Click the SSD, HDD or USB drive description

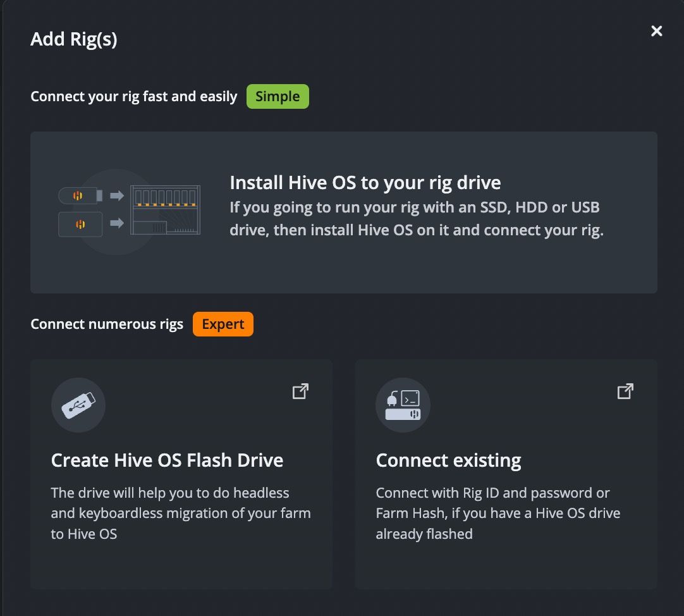point(417,218)
